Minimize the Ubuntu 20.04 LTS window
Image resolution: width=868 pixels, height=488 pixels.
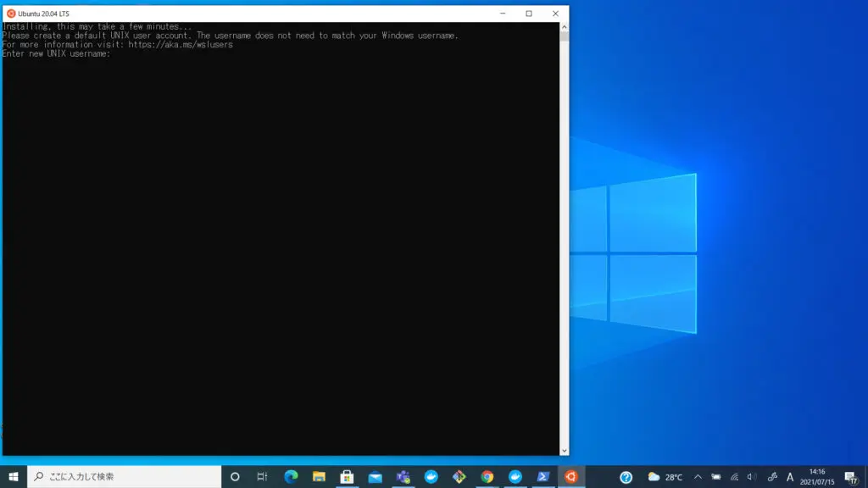pos(503,14)
